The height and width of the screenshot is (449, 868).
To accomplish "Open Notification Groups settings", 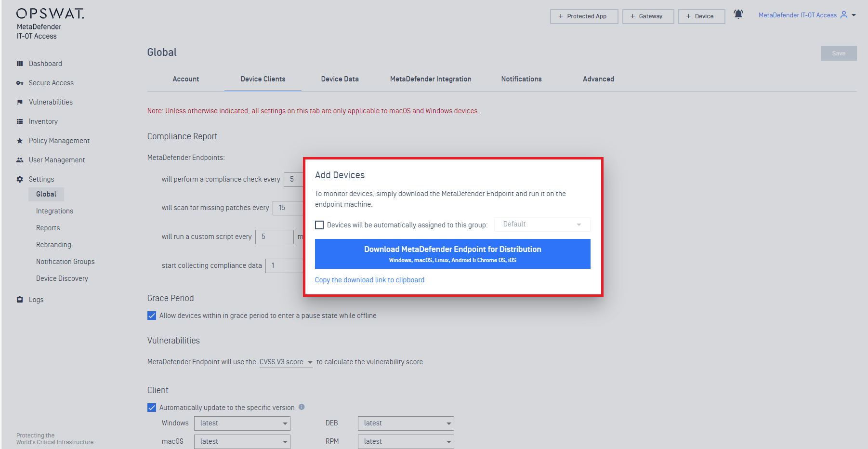I will 65,262.
